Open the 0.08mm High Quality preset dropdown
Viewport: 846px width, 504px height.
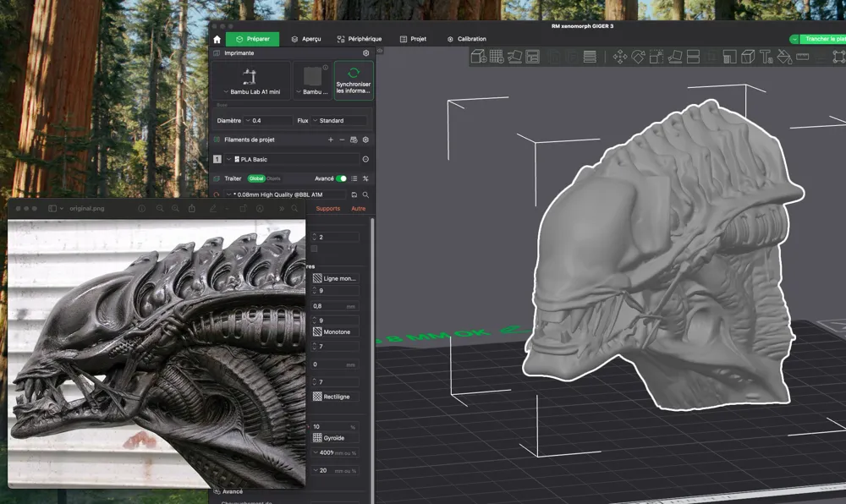(284, 194)
